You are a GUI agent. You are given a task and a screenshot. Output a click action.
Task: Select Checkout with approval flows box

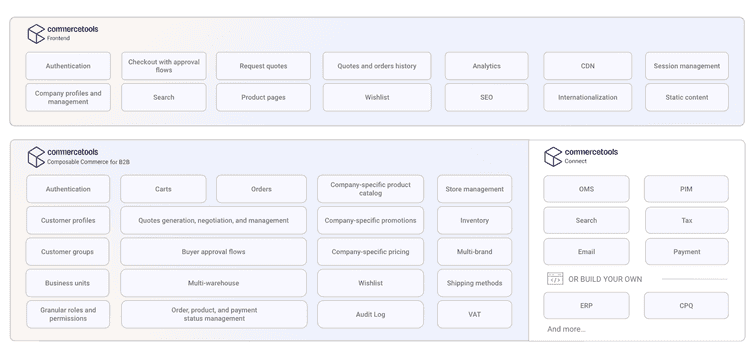tap(163, 66)
